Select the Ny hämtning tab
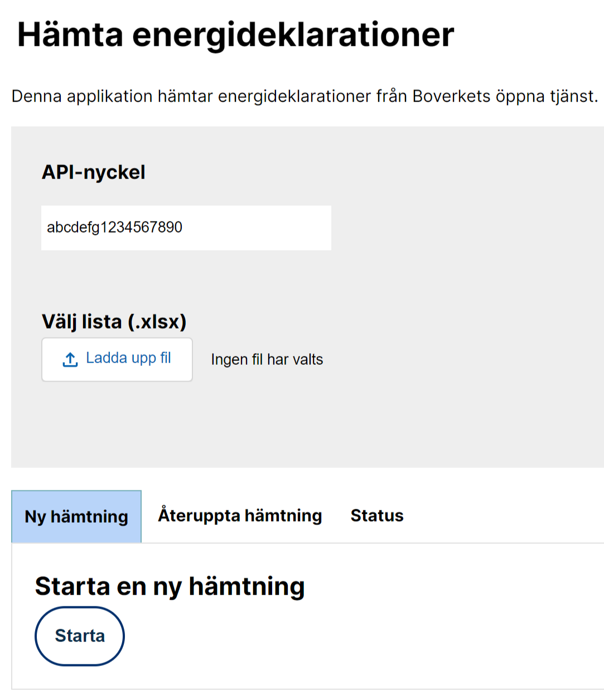This screenshot has width=604, height=700. [76, 516]
